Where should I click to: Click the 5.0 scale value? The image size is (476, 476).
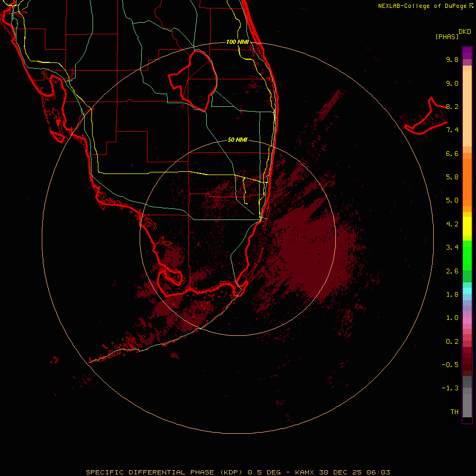point(452,200)
